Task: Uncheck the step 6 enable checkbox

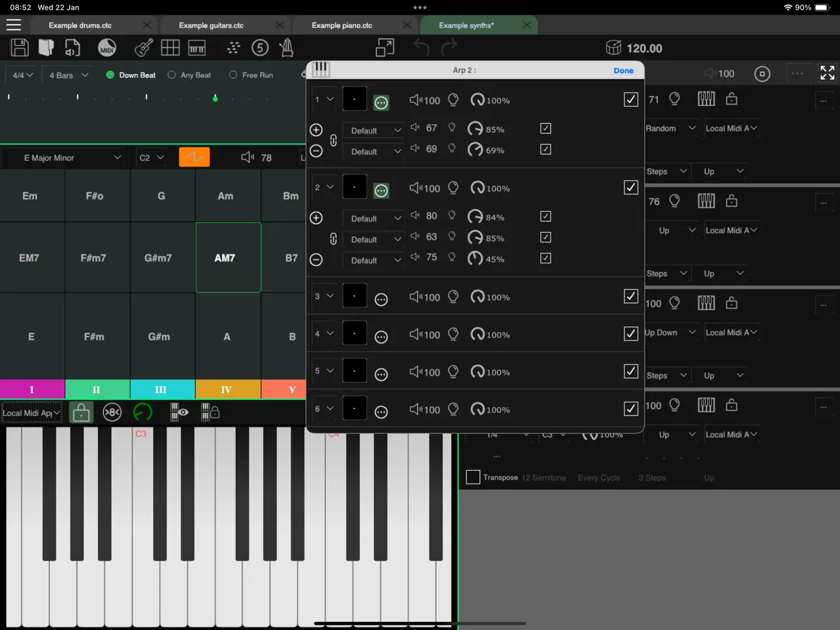Action: [x=630, y=408]
